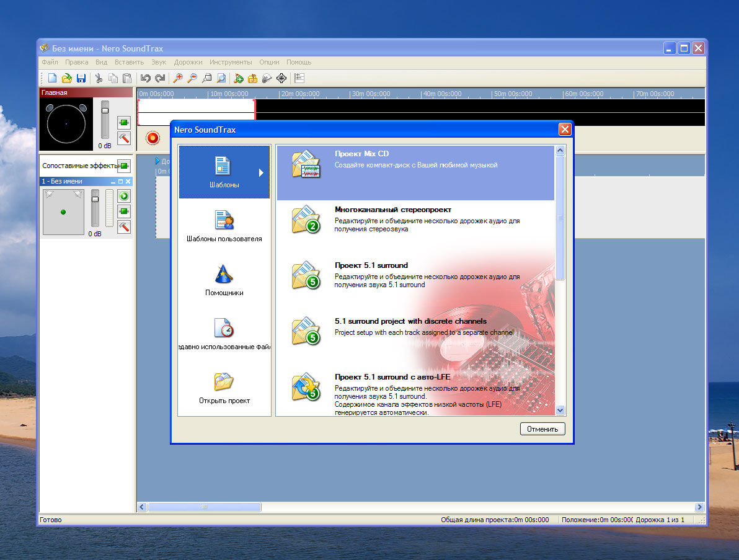Click the New document toolbar icon
This screenshot has width=739, height=560.
(52, 78)
